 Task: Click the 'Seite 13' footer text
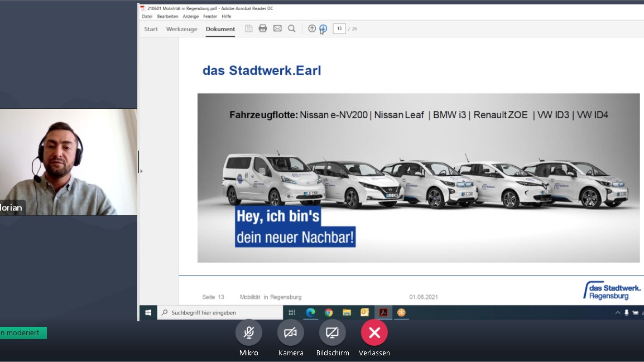[x=213, y=297]
